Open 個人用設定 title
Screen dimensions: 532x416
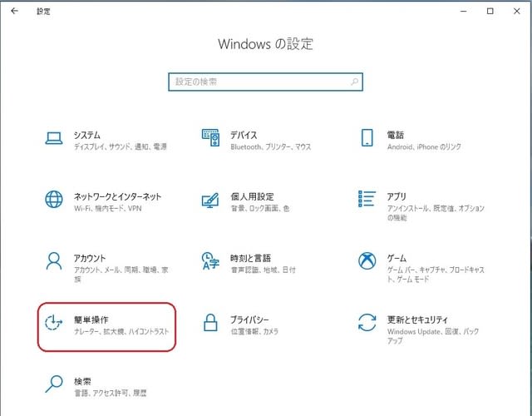click(252, 196)
